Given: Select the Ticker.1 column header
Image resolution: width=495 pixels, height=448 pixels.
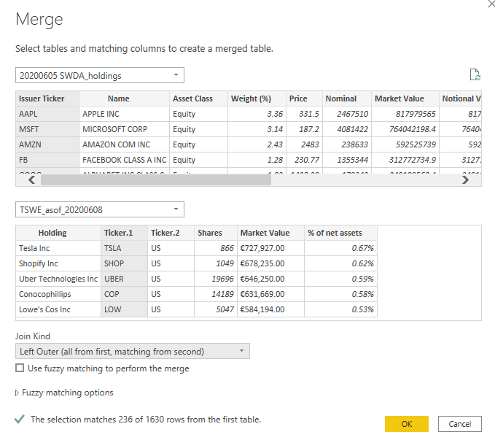Looking at the screenshot, I should coord(125,233).
